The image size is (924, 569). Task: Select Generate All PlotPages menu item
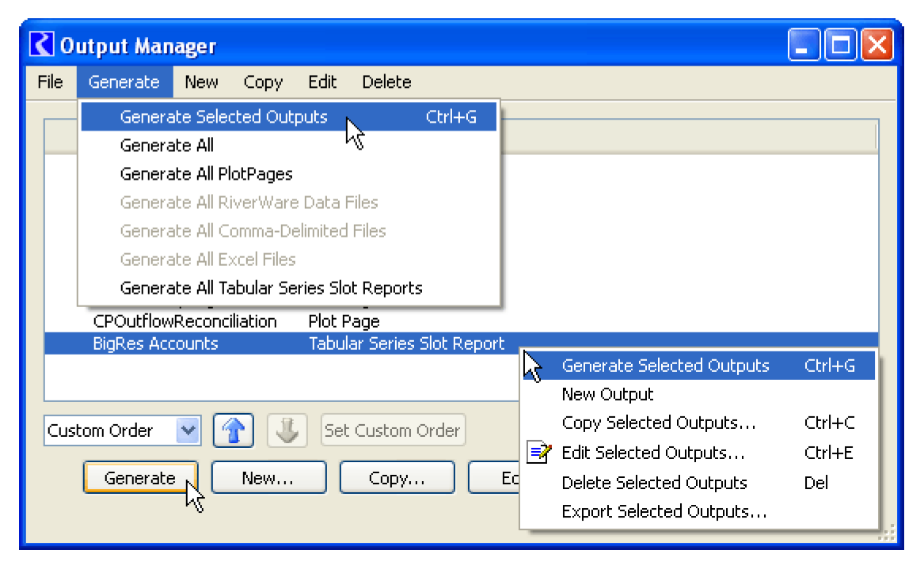[206, 174]
